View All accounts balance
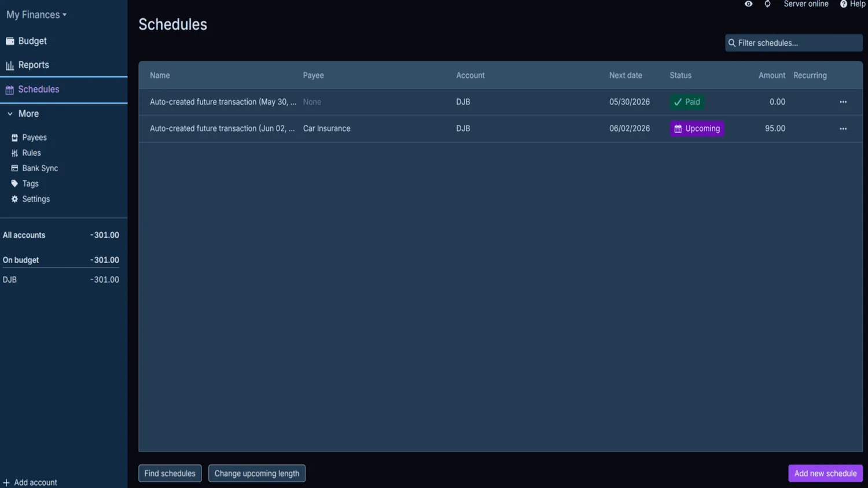868x488 pixels. point(61,235)
